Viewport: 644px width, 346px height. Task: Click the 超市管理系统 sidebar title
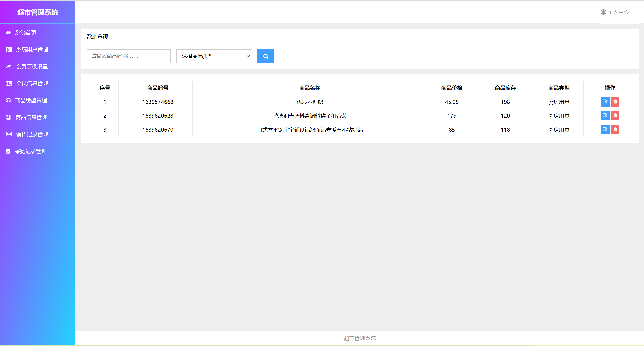(x=37, y=12)
